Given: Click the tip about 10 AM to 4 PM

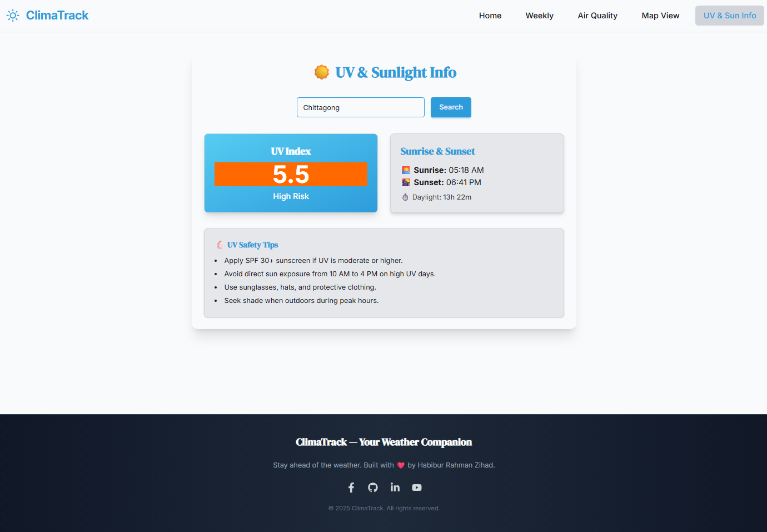Looking at the screenshot, I should (x=330, y=274).
